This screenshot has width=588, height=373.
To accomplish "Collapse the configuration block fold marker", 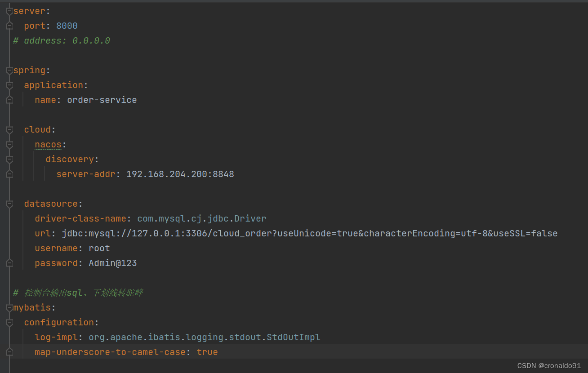I will pos(9,322).
